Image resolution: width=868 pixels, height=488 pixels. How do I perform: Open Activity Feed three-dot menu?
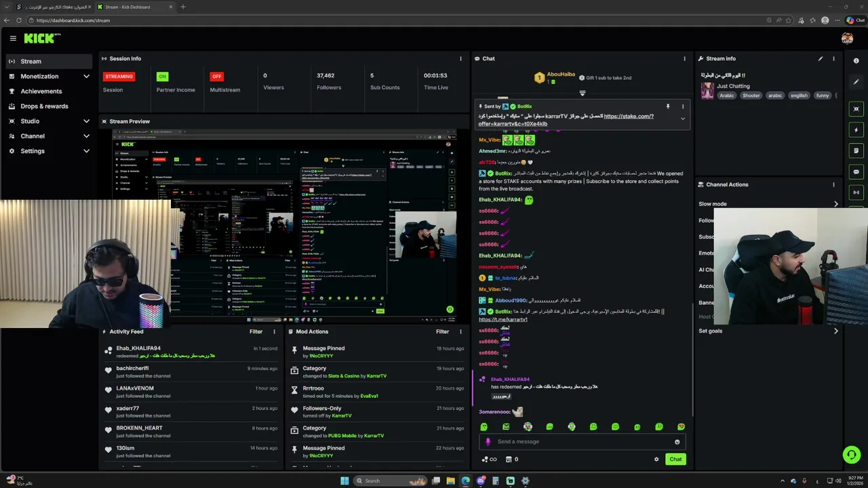point(274,331)
